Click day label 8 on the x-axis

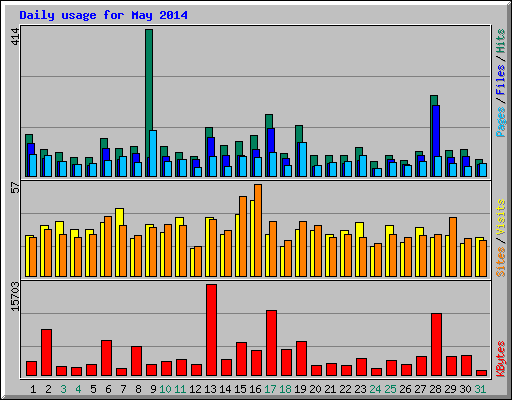[x=138, y=389]
